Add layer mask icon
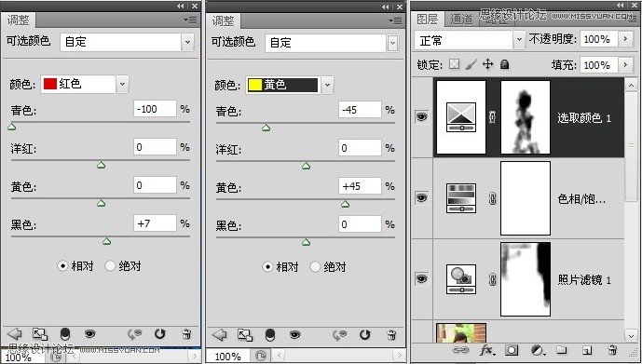This screenshot has height=364, width=642. tap(512, 350)
